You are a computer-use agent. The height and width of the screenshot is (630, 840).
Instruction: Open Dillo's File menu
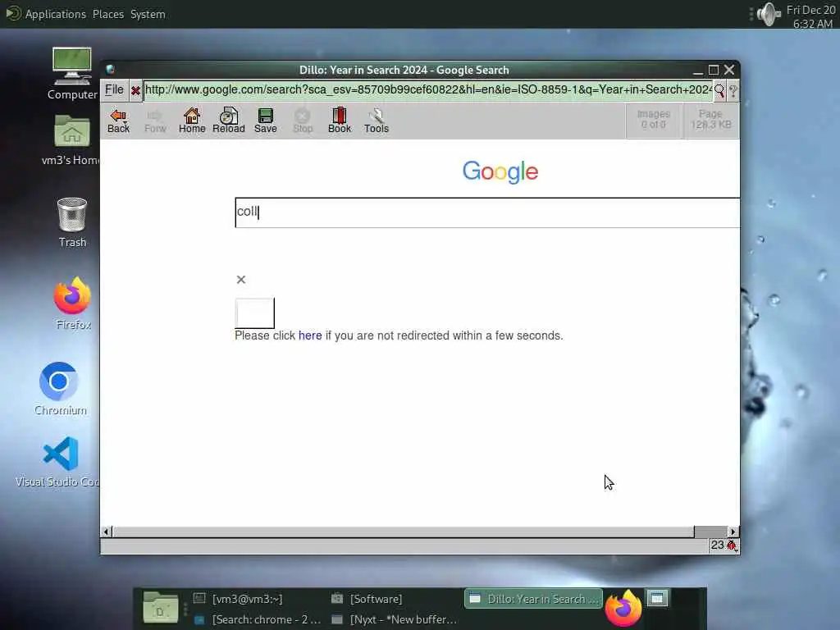(x=114, y=90)
